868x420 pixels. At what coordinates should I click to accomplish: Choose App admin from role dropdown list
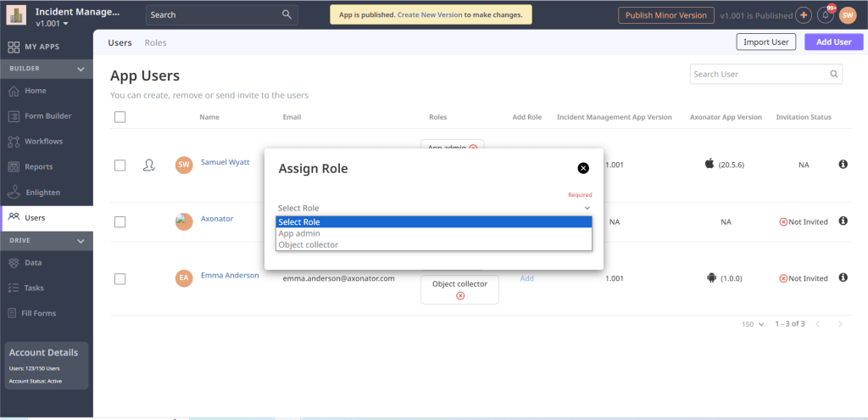pos(299,233)
